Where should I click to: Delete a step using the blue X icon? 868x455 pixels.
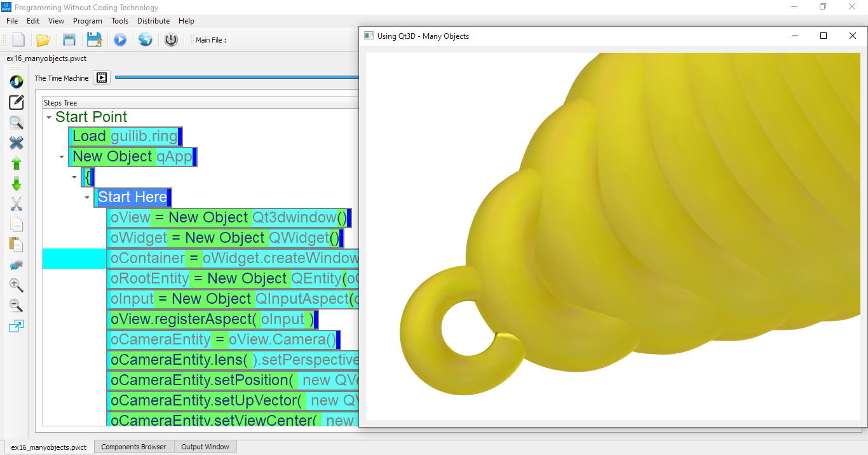click(17, 143)
